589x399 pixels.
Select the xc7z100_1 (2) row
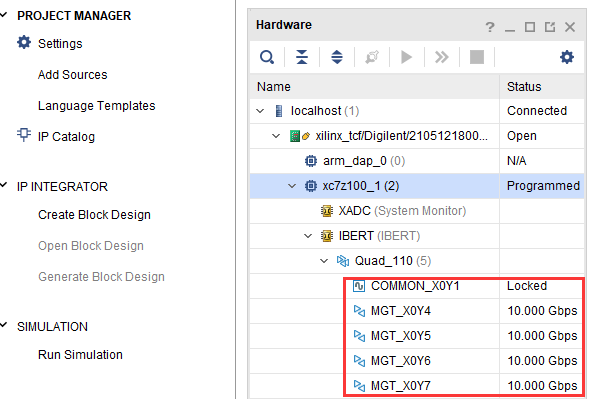coord(417,186)
